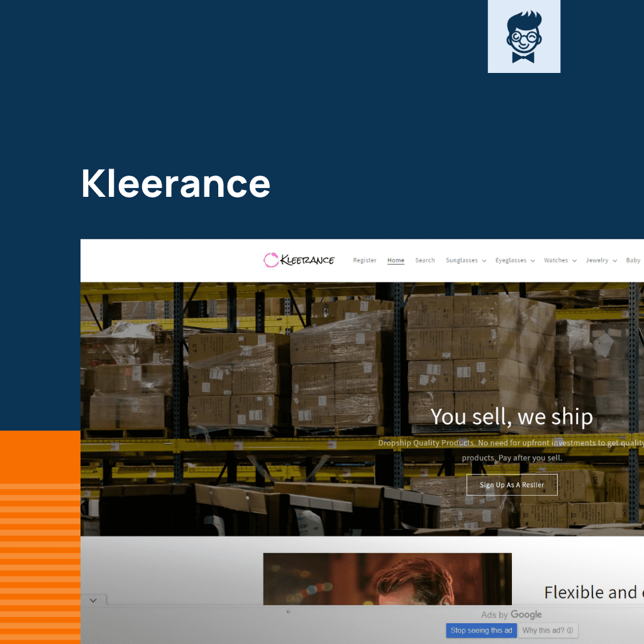Viewport: 644px width, 644px height.
Task: Collapse the ad using the bottom-left chevron
Action: (x=93, y=600)
